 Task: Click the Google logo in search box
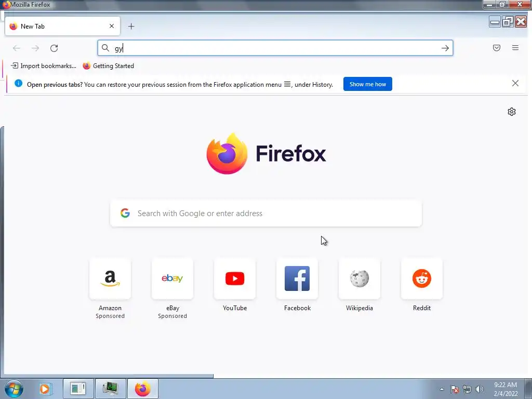point(125,213)
